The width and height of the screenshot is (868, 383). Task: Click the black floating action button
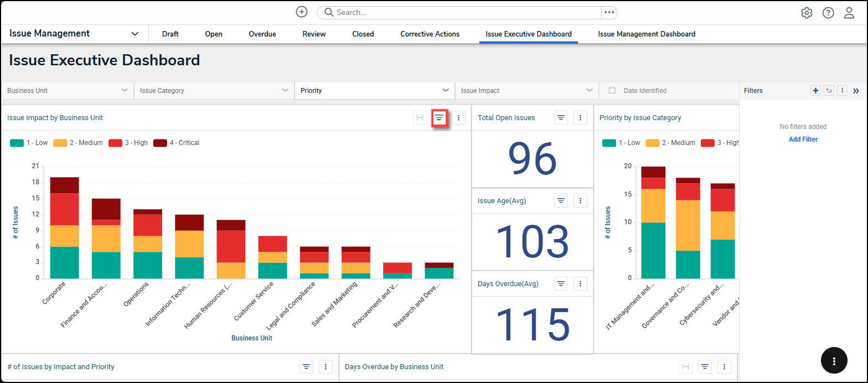(x=834, y=361)
